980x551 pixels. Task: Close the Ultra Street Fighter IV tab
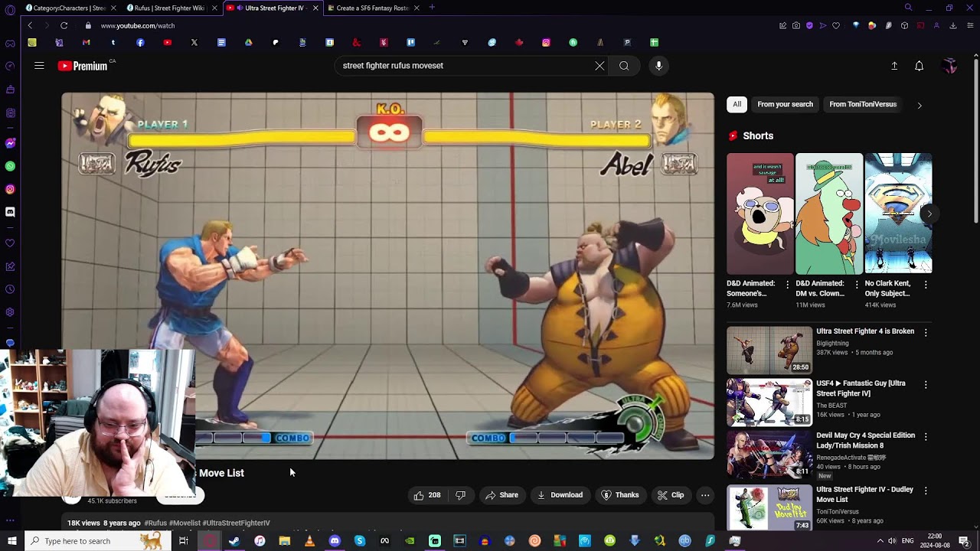click(315, 8)
